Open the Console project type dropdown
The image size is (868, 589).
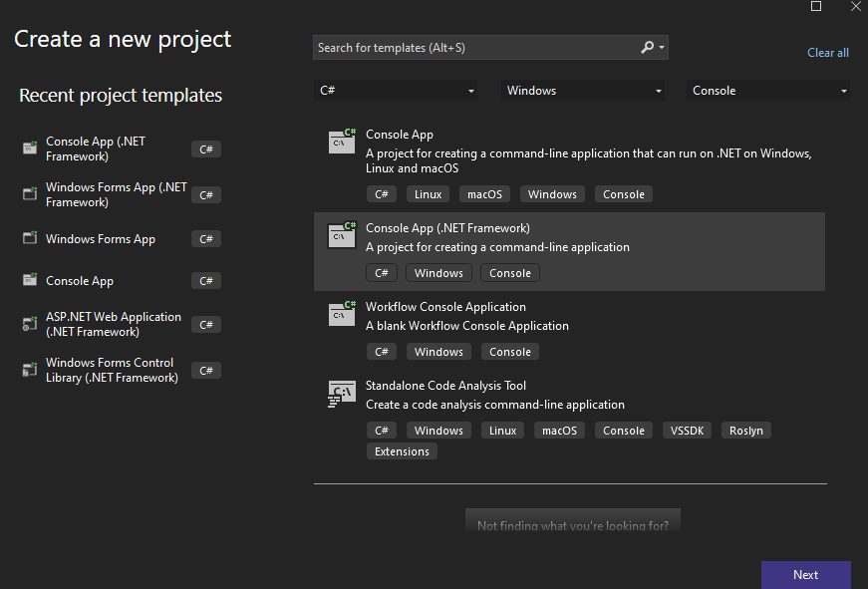768,91
